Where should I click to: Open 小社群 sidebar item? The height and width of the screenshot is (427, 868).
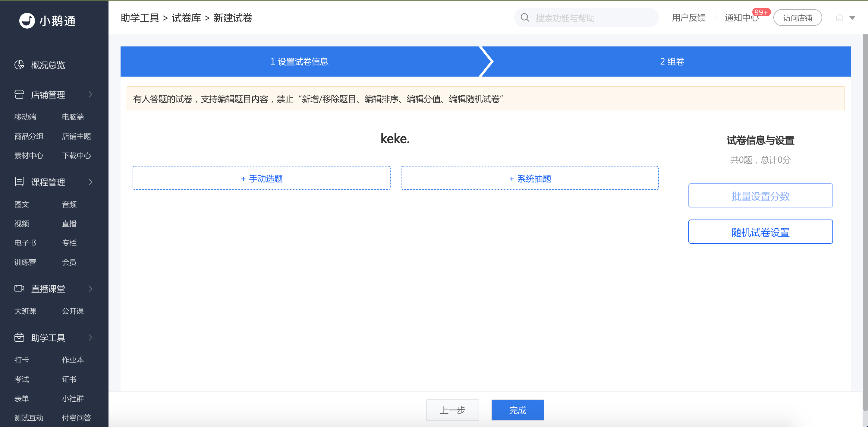pyautogui.click(x=73, y=398)
